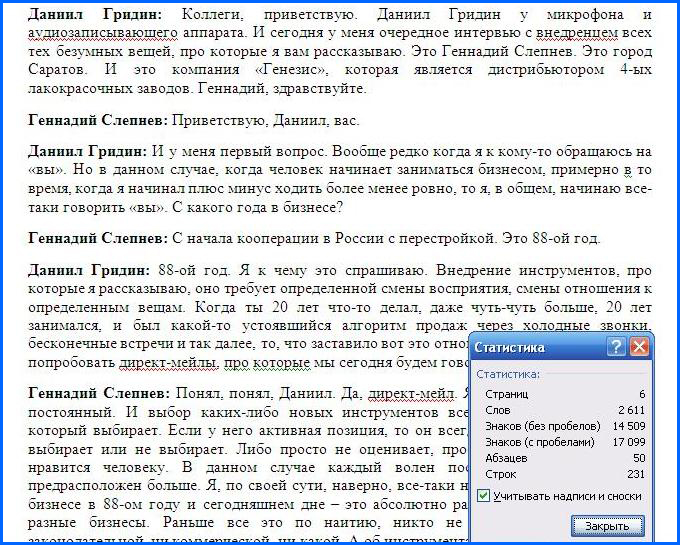Screen dimensions: 680x545
Task: Click the misspelled word аудиозаписывающего
Action: coord(103,33)
